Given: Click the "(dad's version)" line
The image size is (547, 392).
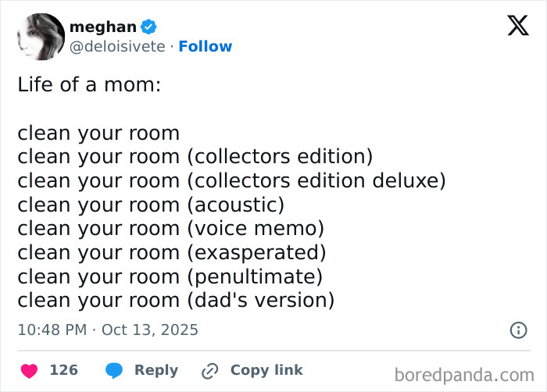Looking at the screenshot, I should click(176, 300).
